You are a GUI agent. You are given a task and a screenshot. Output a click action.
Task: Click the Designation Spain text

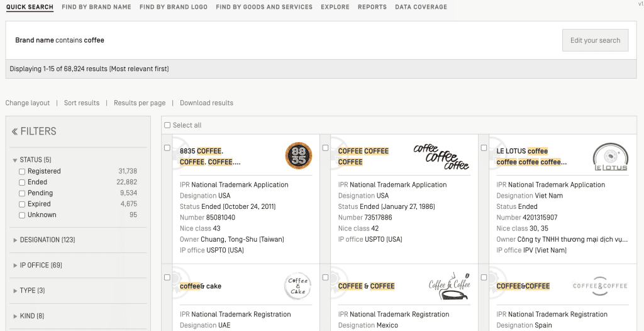pos(525,325)
